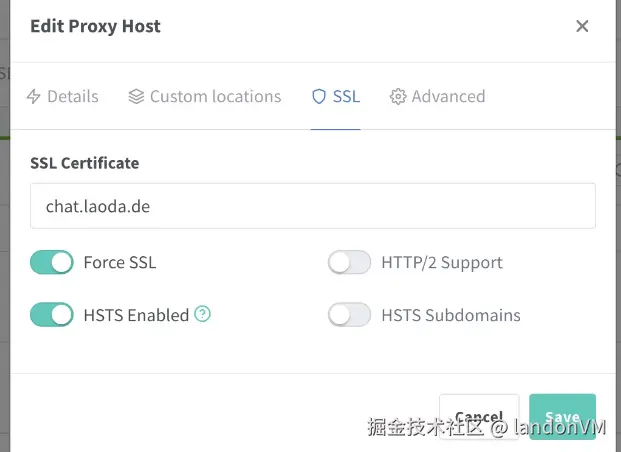Click the shield icon on the SSL tab

[319, 97]
